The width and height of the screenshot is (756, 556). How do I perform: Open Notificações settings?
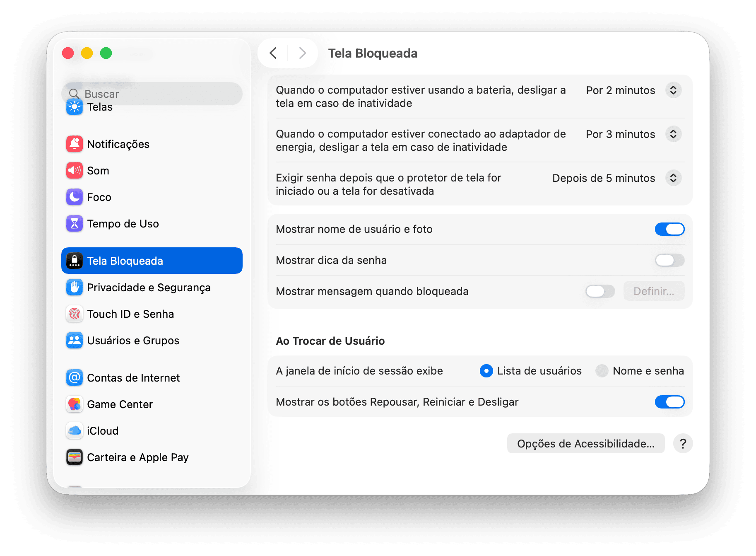(x=118, y=144)
